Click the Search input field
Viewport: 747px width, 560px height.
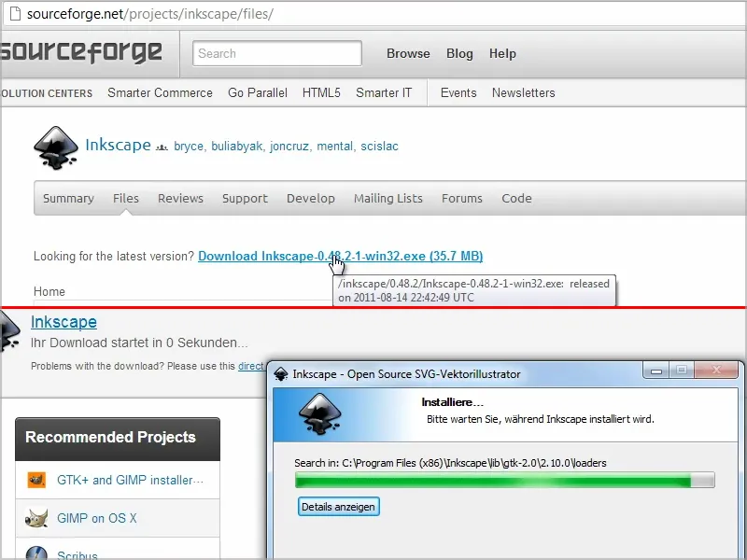point(277,53)
